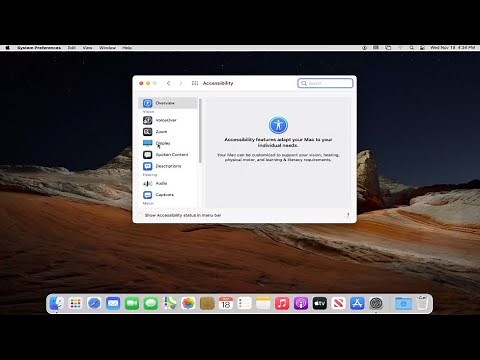Image resolution: width=480 pixels, height=360 pixels.
Task: Click the Search field in Accessibility window
Action: [x=325, y=83]
